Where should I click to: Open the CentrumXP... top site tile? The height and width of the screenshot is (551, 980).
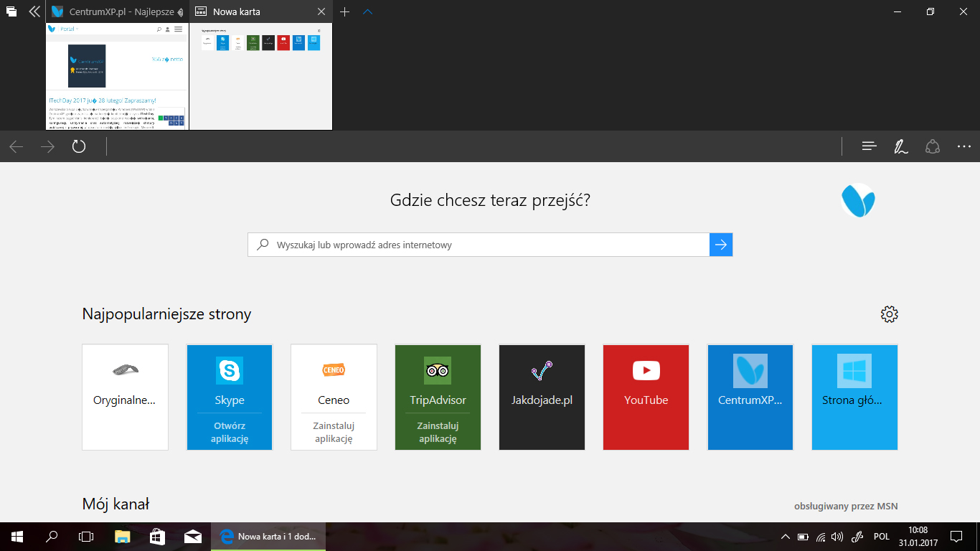tap(750, 397)
